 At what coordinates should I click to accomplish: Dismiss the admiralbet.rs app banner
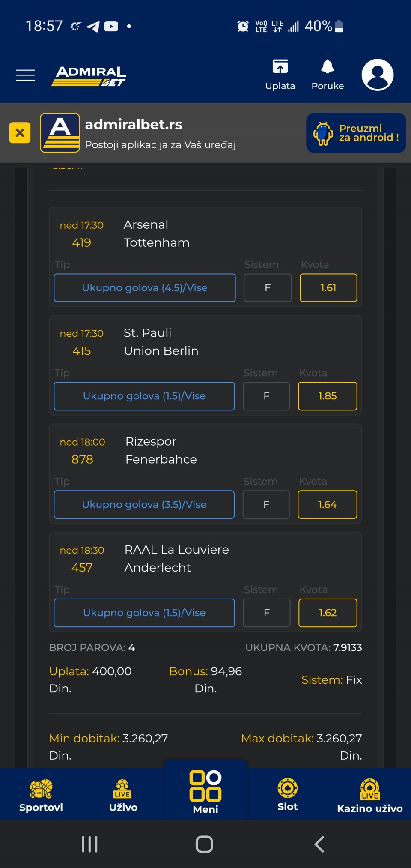pos(20,132)
